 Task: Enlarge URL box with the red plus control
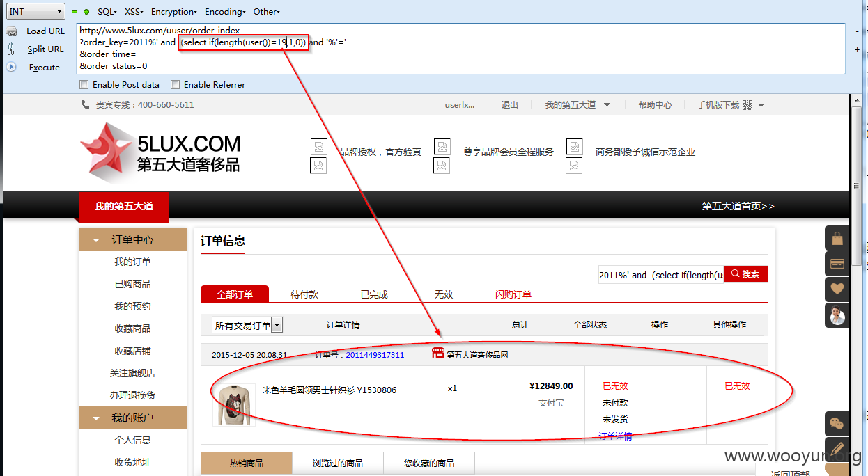[857, 49]
